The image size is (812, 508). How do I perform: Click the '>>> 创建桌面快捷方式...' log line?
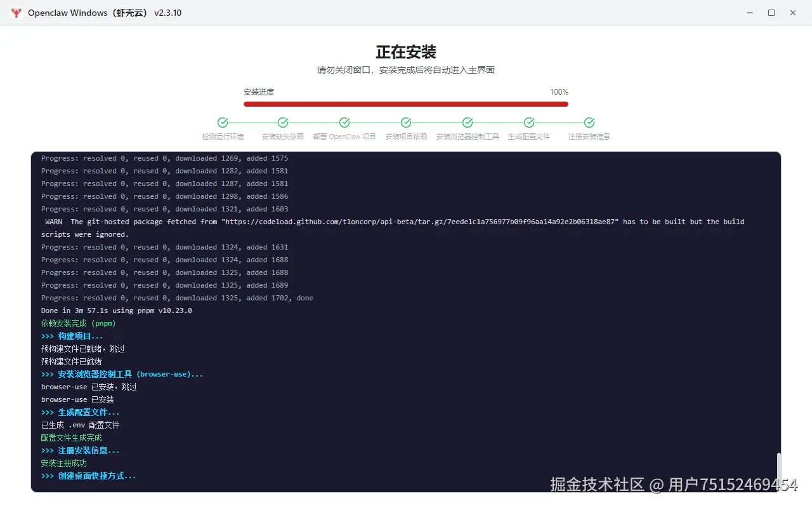[x=89, y=476]
